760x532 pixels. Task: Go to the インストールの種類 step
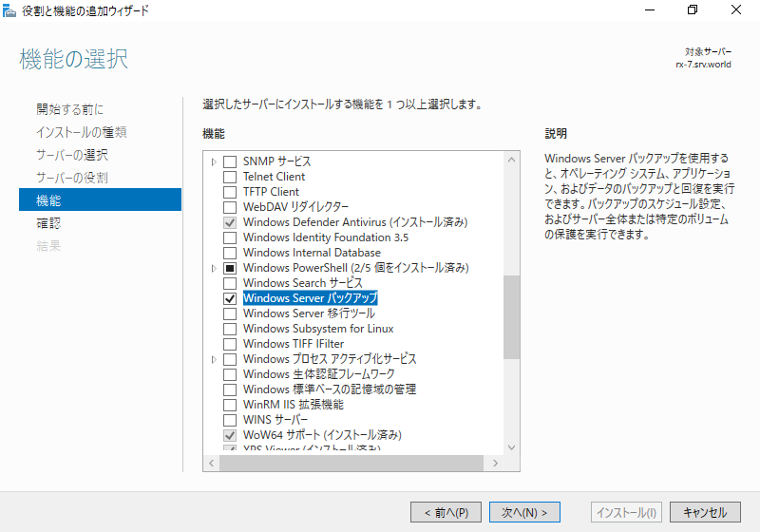click(82, 132)
